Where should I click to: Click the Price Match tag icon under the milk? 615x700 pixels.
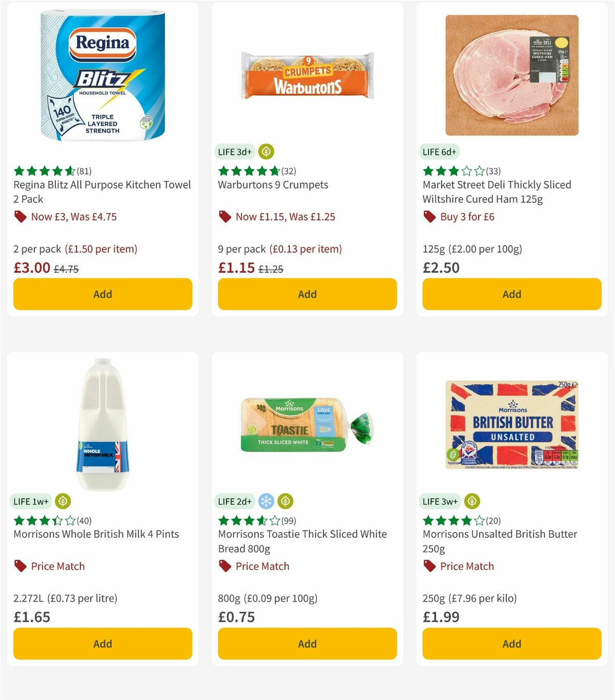pyautogui.click(x=20, y=566)
